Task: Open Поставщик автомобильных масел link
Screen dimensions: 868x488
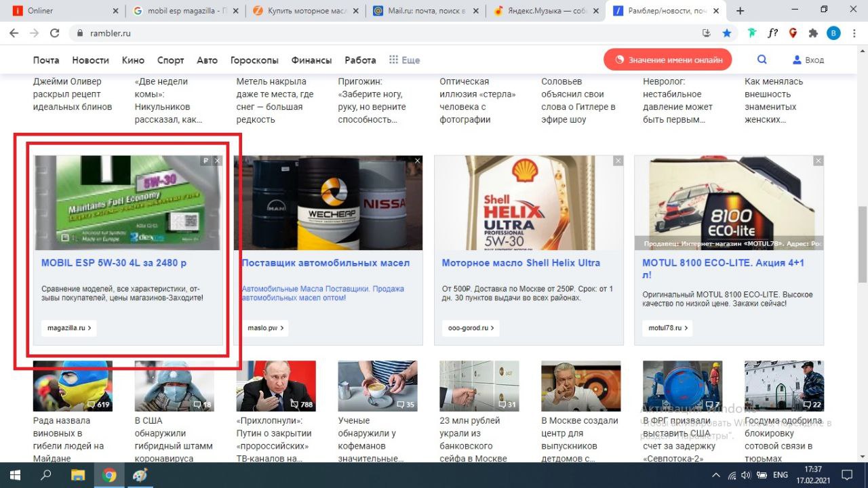Action: click(326, 263)
